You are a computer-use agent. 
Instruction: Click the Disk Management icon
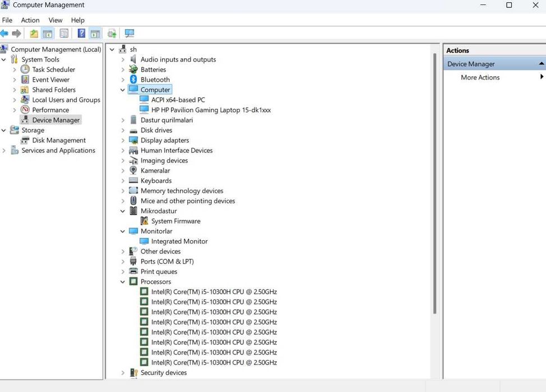click(x=25, y=140)
